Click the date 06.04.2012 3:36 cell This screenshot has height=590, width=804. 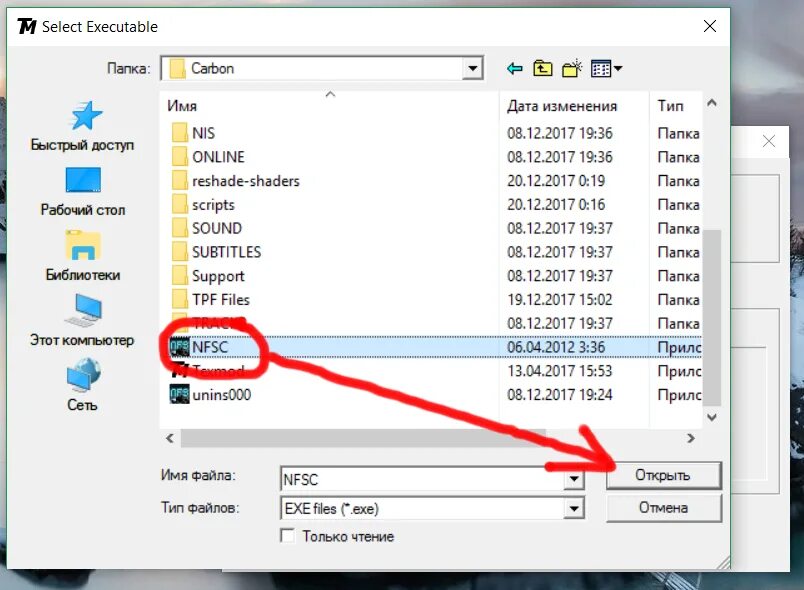point(556,347)
